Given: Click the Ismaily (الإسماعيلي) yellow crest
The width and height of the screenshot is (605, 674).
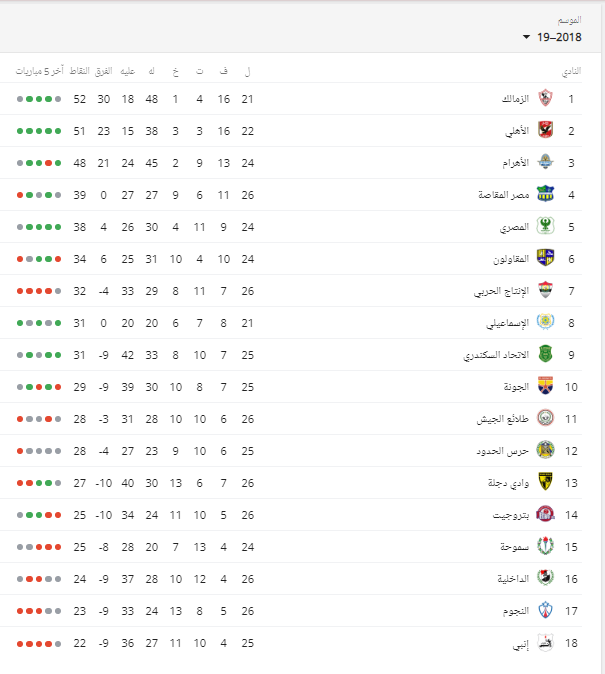Looking at the screenshot, I should (x=545, y=322).
